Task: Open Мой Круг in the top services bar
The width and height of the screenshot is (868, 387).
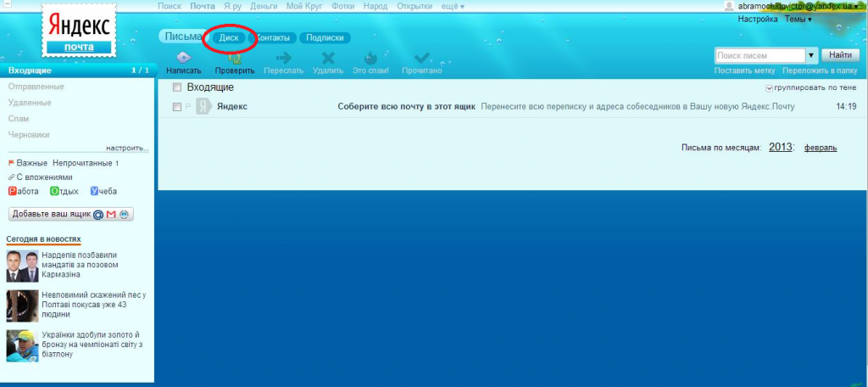Action: click(305, 6)
